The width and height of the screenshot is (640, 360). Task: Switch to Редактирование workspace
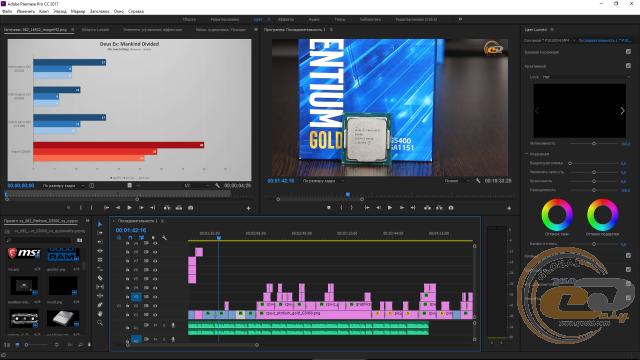point(224,19)
